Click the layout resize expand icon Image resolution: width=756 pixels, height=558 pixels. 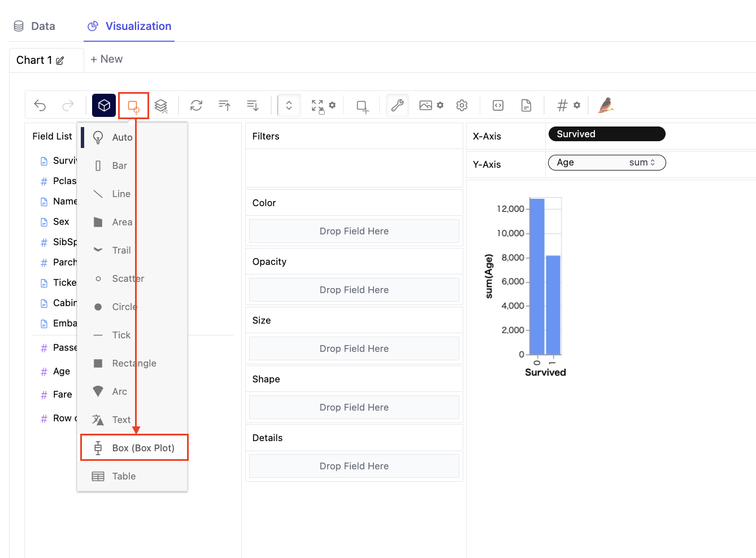tap(318, 106)
